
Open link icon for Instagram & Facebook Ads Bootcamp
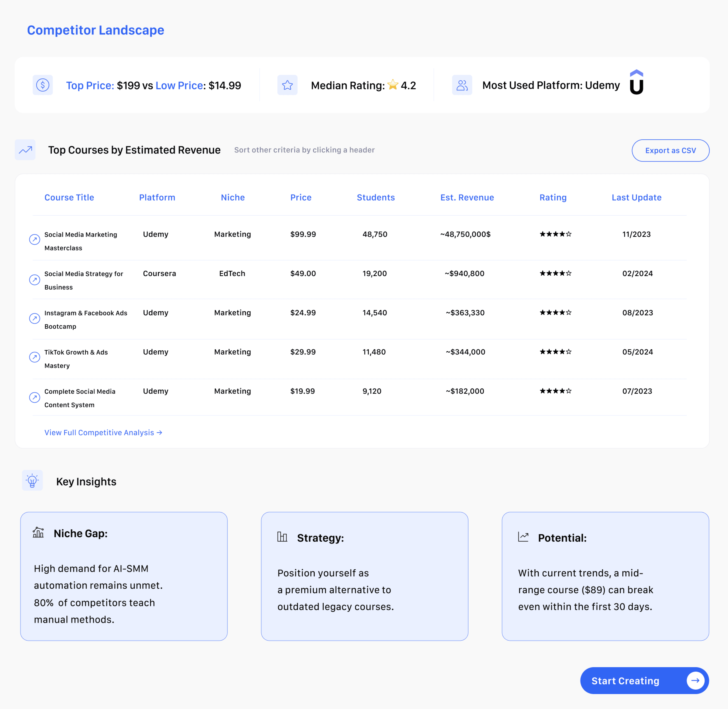coord(35,318)
